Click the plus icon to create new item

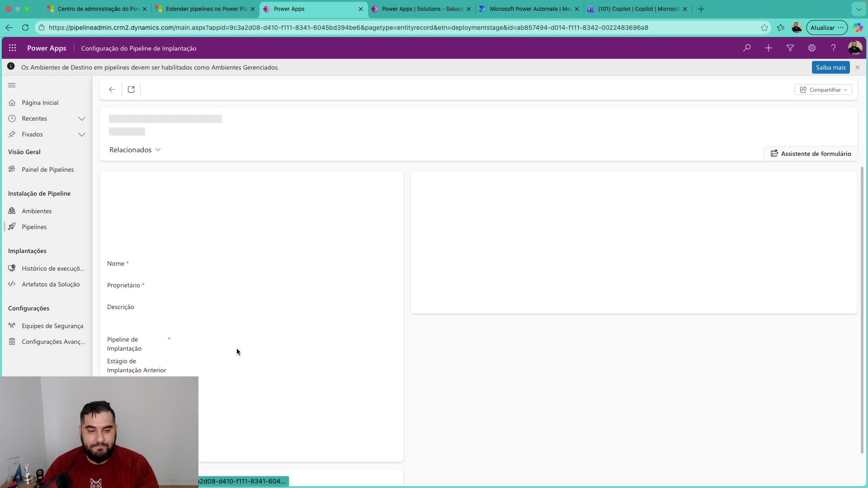coord(769,48)
